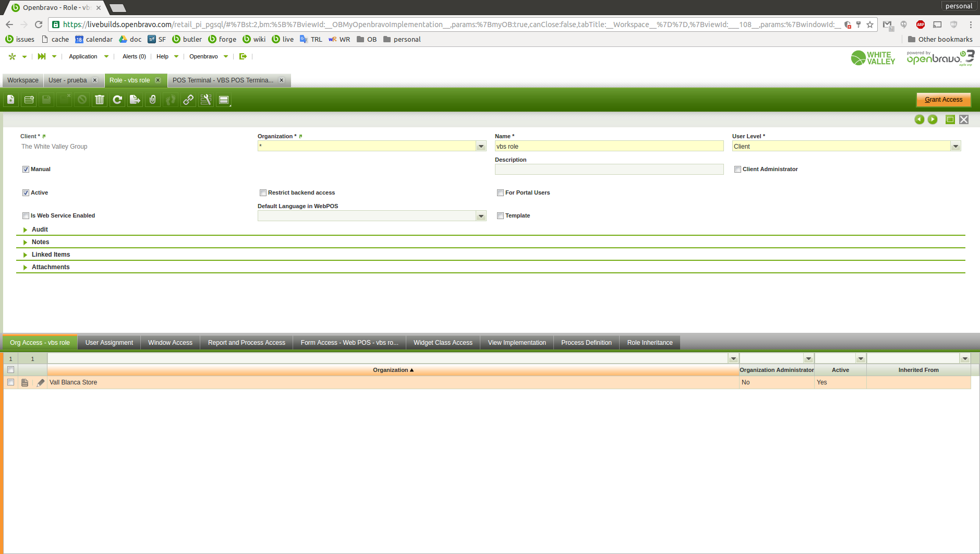Click the chain link icon in toolbar
This screenshot has height=554, width=980.
pos(188,100)
